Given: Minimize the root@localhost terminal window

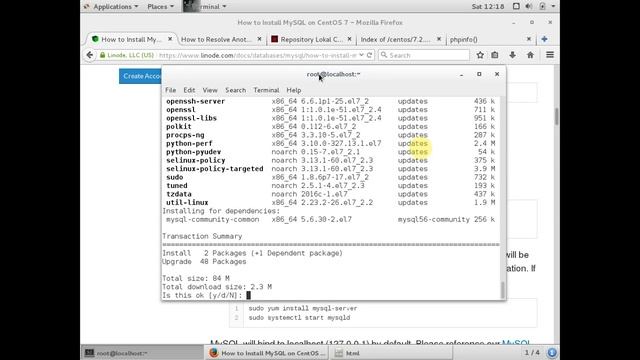Looking at the screenshot, I should point(461,74).
